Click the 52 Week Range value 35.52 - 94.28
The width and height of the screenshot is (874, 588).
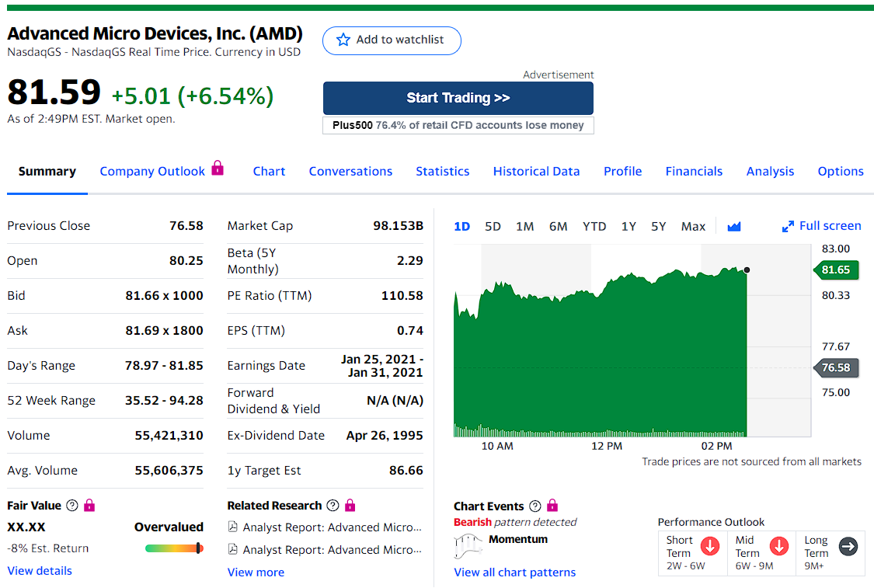click(164, 400)
